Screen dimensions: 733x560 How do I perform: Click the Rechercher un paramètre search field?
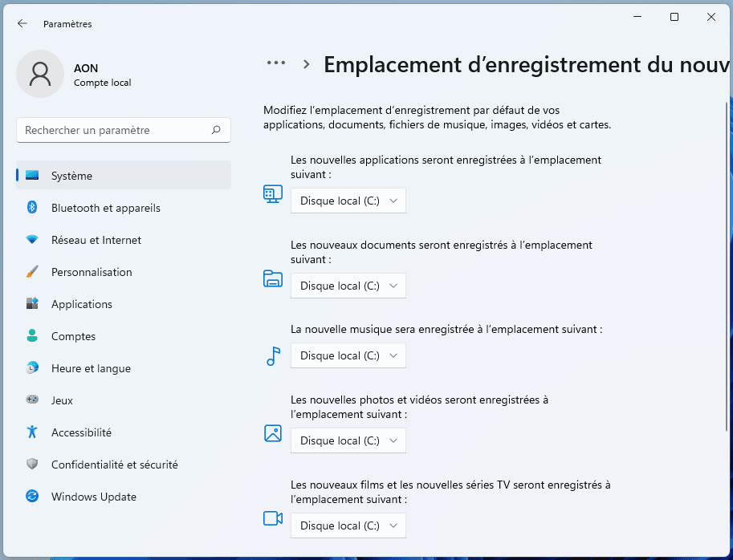(112, 130)
